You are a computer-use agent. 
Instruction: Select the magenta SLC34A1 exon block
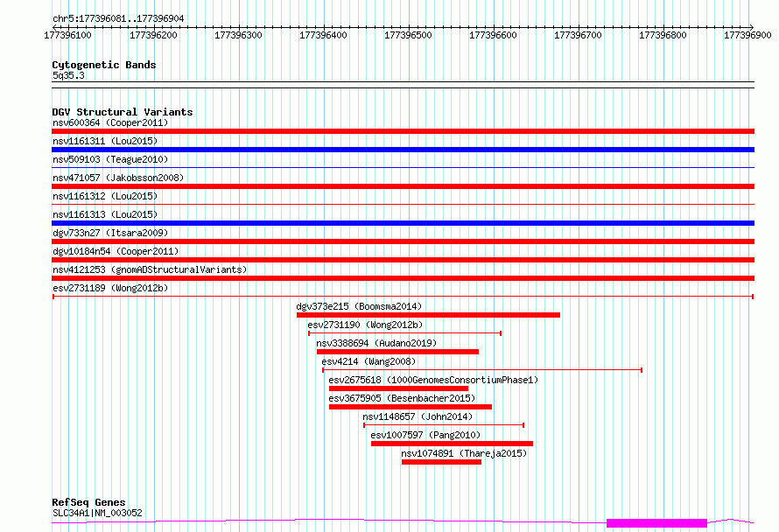click(656, 523)
